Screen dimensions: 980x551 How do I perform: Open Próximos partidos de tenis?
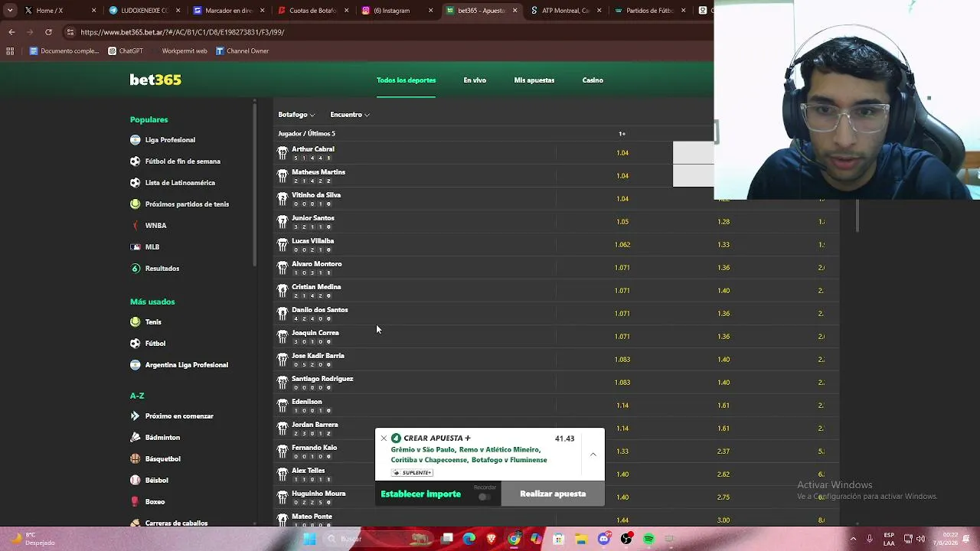tap(187, 204)
